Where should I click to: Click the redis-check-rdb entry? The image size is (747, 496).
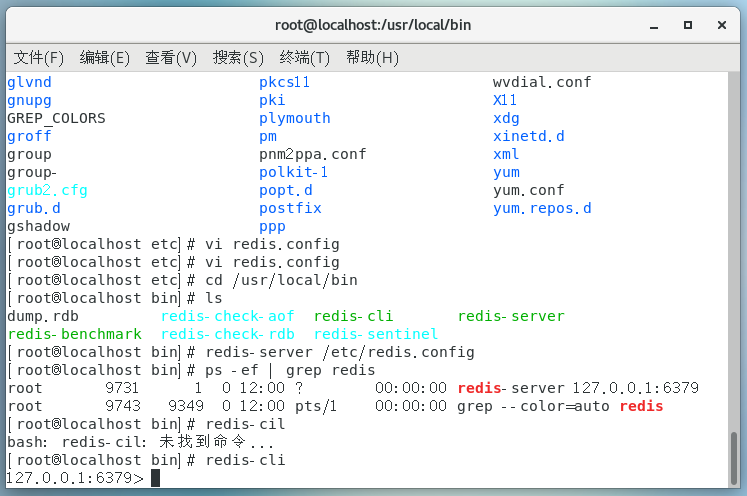[228, 334]
